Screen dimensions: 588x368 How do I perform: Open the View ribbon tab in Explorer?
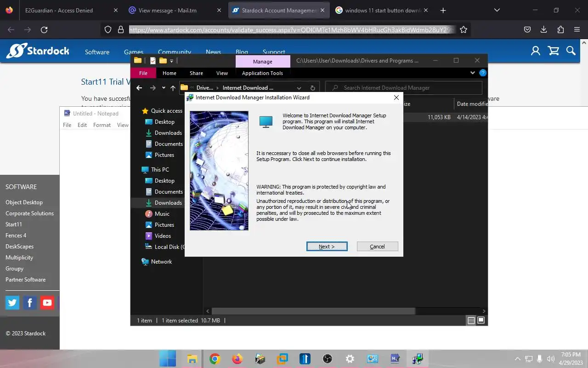point(222,73)
